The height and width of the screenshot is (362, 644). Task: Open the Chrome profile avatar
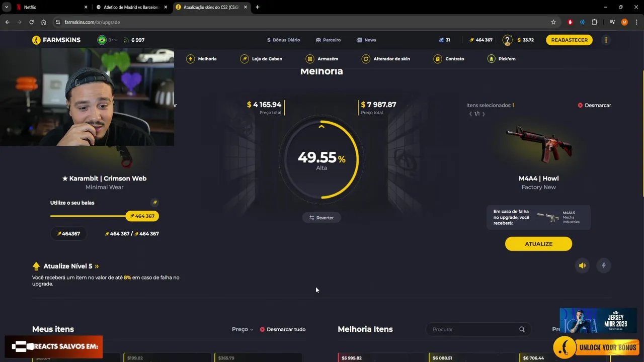pos(624,22)
